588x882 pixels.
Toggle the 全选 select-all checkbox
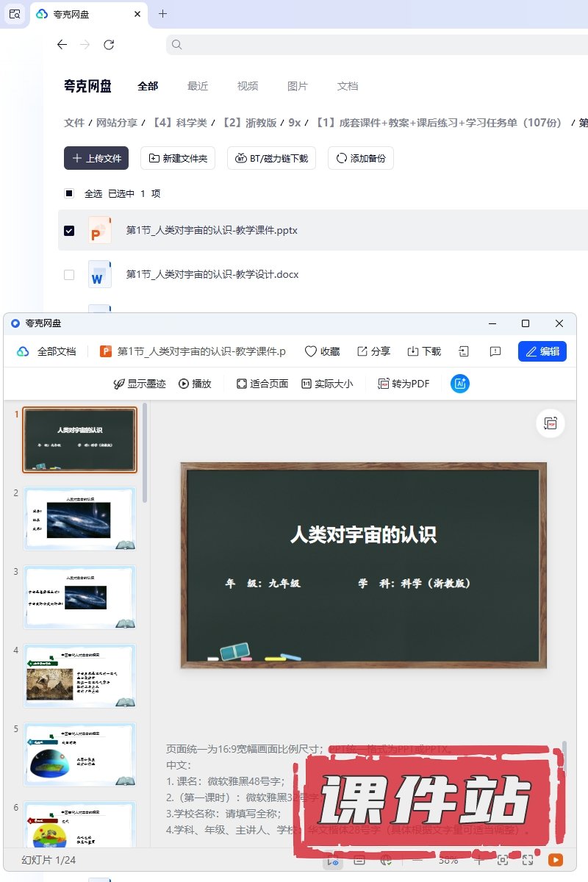69,194
